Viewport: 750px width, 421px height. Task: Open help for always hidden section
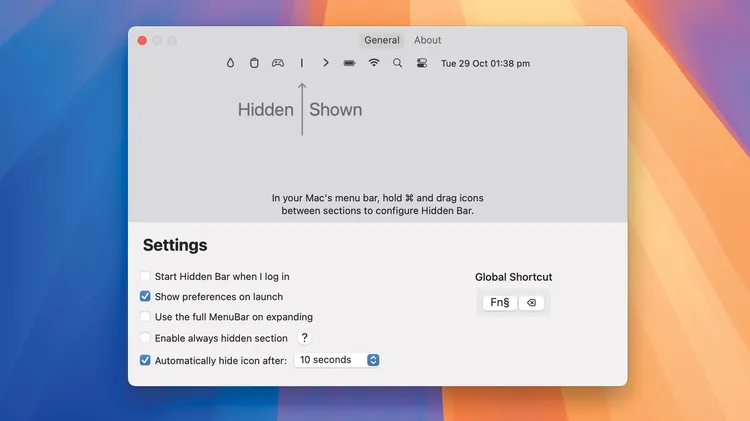click(x=304, y=338)
